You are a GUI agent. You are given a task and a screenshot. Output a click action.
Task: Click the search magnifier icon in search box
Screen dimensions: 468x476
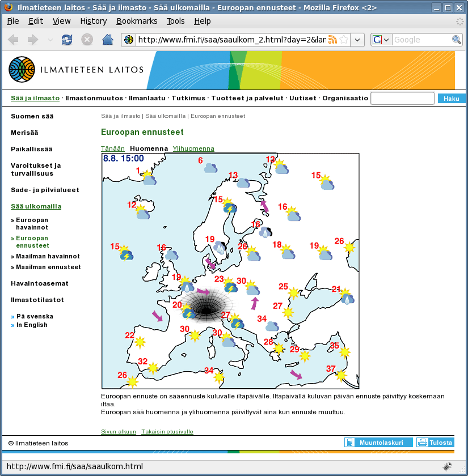pyautogui.click(x=457, y=40)
